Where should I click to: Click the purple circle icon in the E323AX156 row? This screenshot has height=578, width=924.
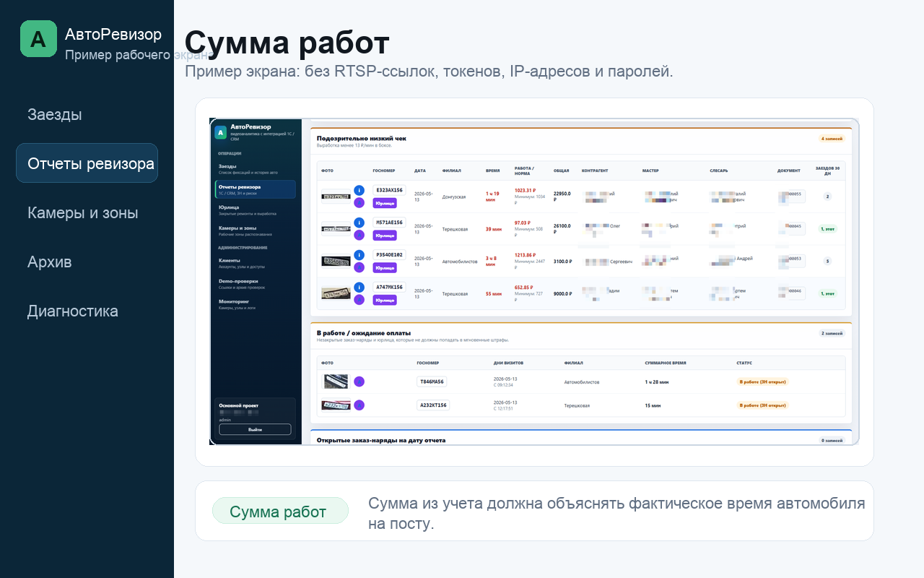[x=359, y=202]
